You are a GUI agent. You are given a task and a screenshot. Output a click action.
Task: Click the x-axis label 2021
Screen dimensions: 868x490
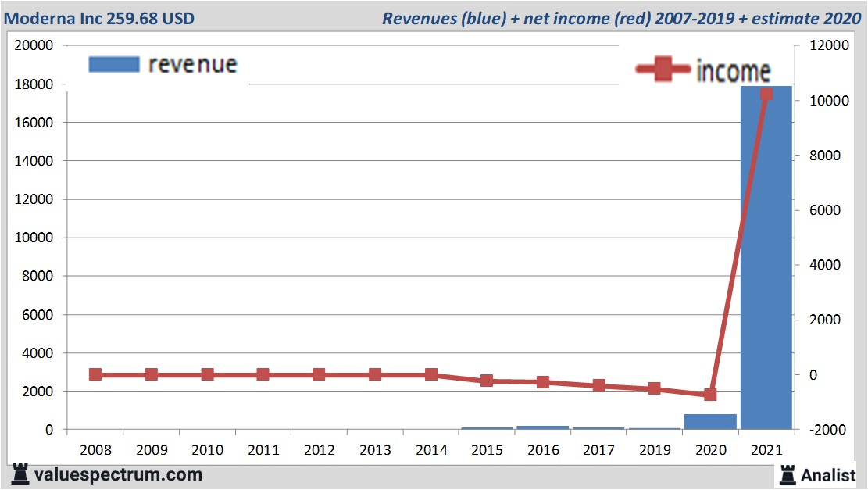point(766,450)
